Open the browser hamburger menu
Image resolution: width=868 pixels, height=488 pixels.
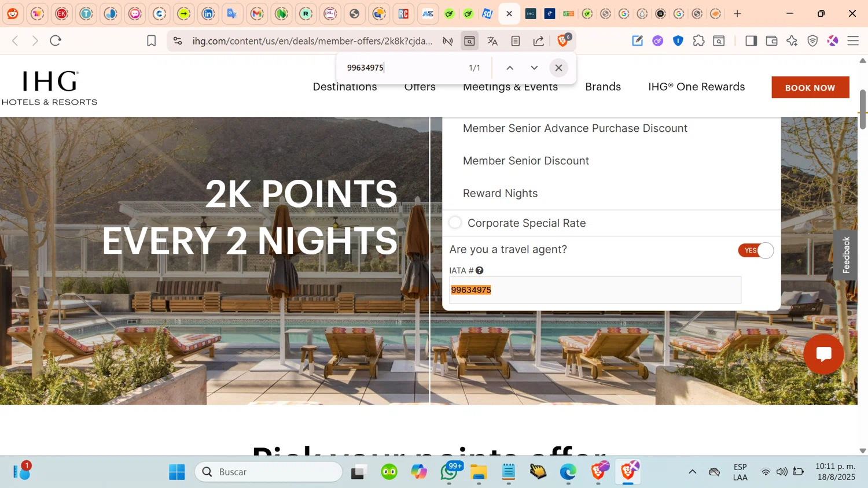click(853, 40)
